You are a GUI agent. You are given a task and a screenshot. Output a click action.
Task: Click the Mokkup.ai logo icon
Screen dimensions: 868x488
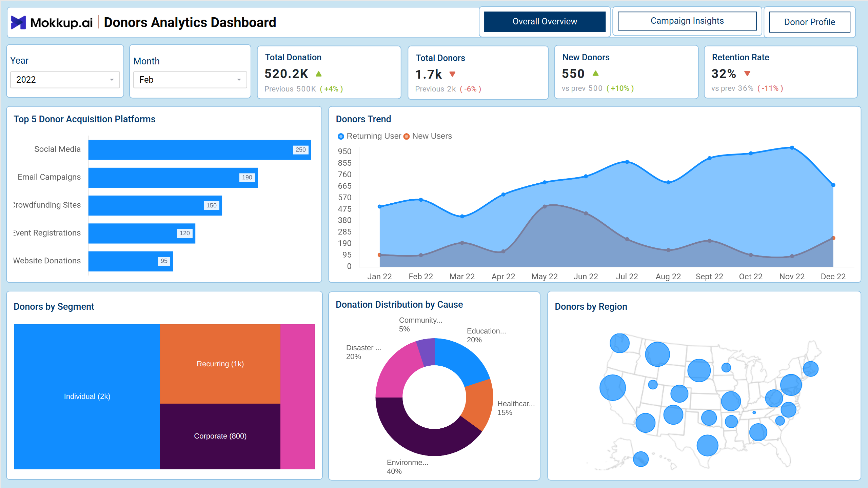click(x=18, y=22)
